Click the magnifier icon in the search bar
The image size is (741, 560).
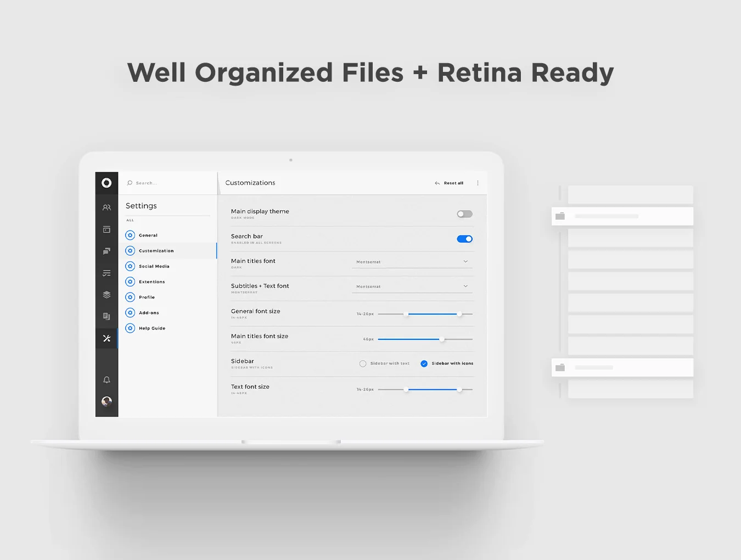(130, 183)
